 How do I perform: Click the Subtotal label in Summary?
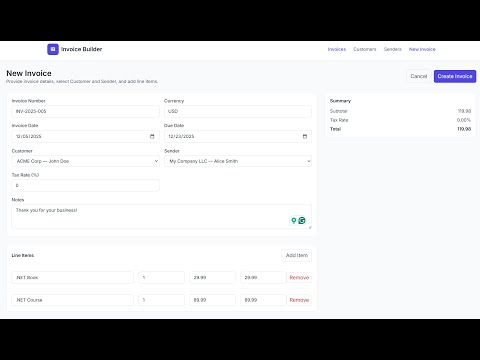[x=339, y=111]
